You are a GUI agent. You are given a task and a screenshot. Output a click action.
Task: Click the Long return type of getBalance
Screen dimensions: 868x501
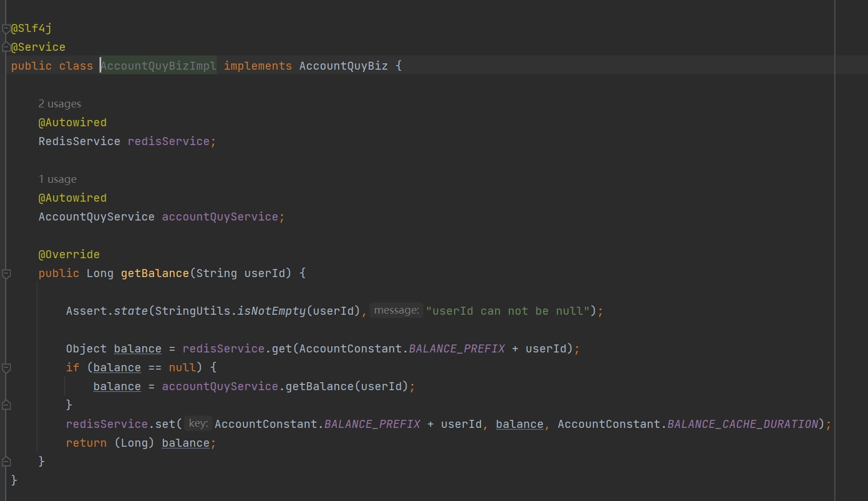pos(100,274)
